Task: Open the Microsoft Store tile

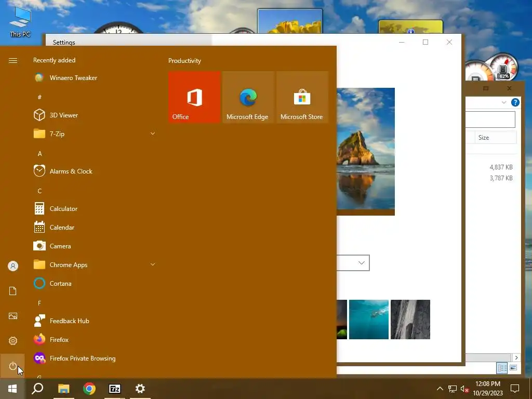Action: coord(302,97)
